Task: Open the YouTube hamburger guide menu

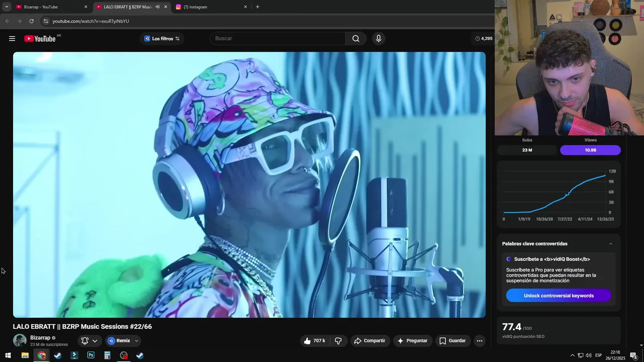Action: coord(12,39)
